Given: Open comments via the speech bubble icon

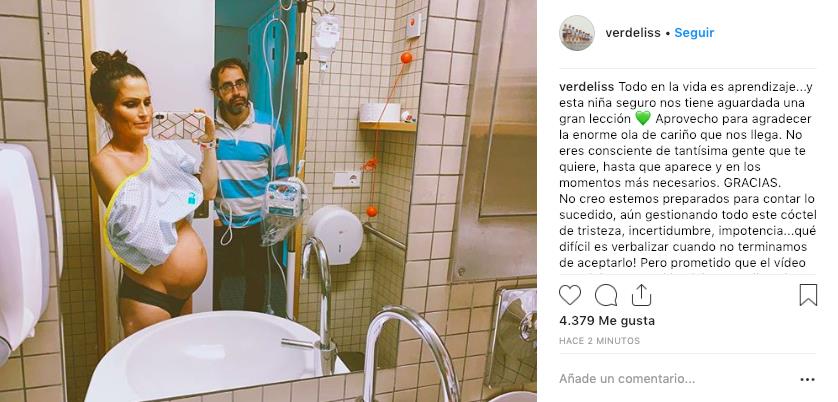Looking at the screenshot, I should point(606,295).
